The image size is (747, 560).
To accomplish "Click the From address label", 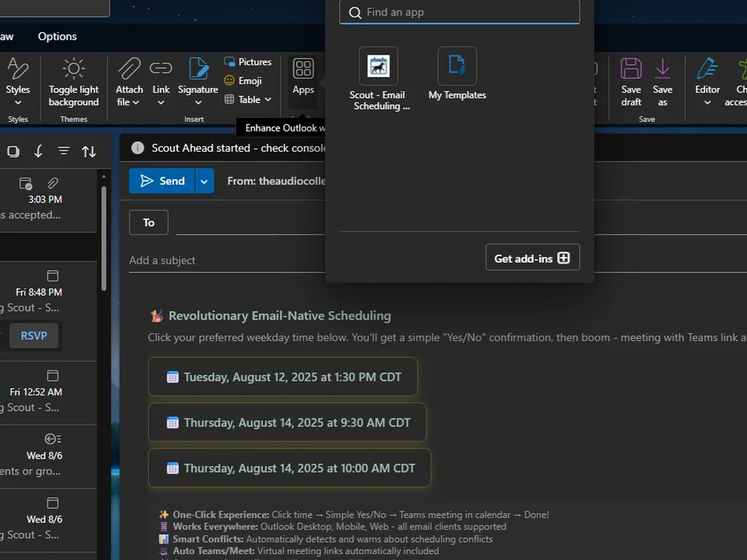I will coord(276,181).
